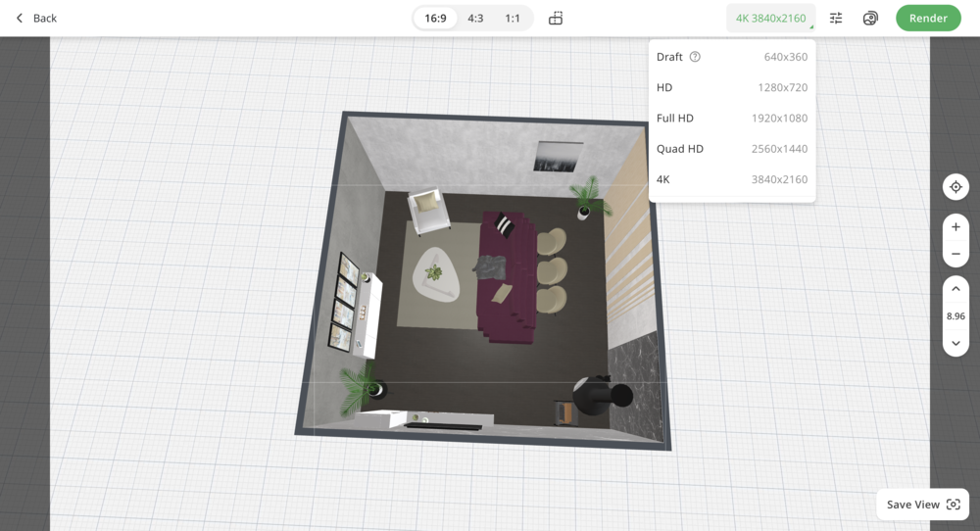This screenshot has height=531, width=980.
Task: Zoom in with the plus button
Action: coord(955,226)
